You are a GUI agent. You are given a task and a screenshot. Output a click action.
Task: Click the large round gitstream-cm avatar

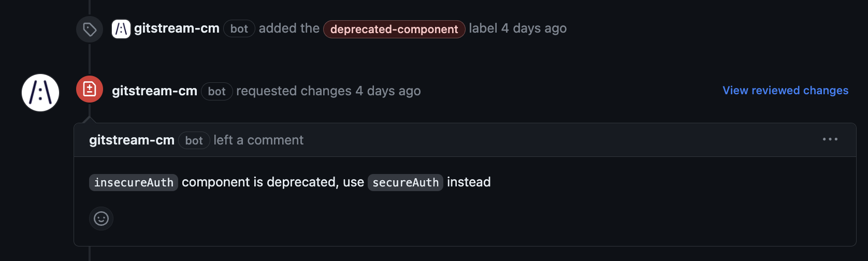click(x=40, y=93)
